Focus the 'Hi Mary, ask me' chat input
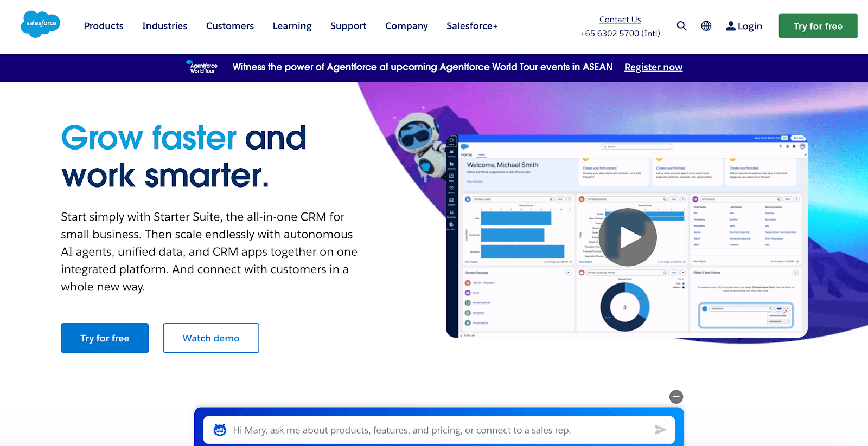The height and width of the screenshot is (446, 868). [x=439, y=430]
